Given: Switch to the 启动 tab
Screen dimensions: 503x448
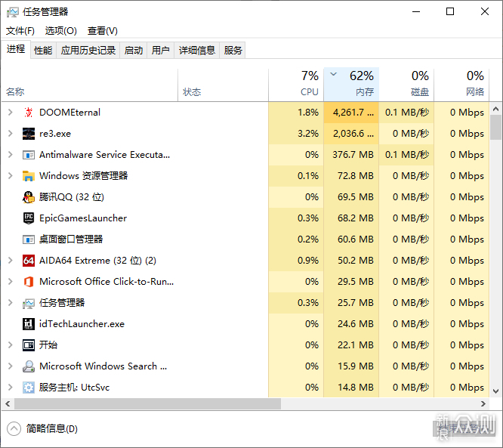Looking at the screenshot, I should coord(134,51).
